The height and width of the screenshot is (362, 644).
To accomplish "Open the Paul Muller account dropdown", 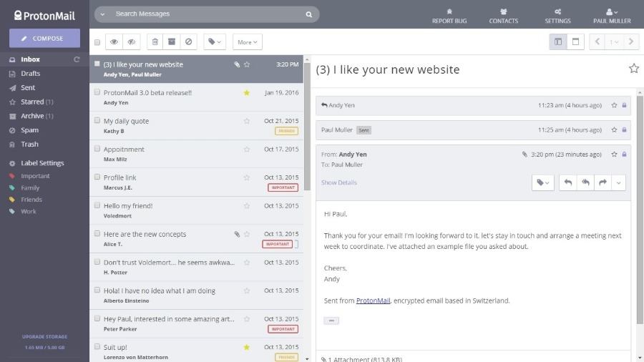I will 612,15.
